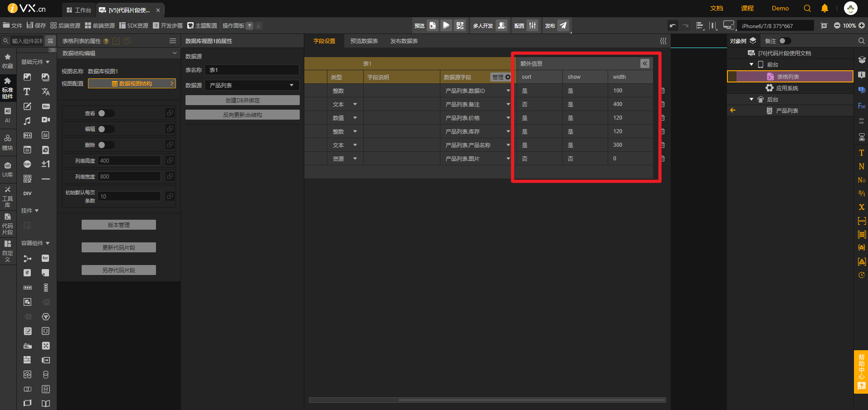Image resolution: width=868 pixels, height=410 pixels.
Task: Select 应用系统 in the object tree
Action: point(787,88)
